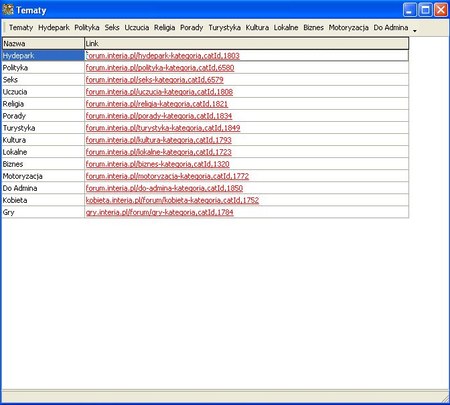Select the Biznes name cell

[43, 164]
